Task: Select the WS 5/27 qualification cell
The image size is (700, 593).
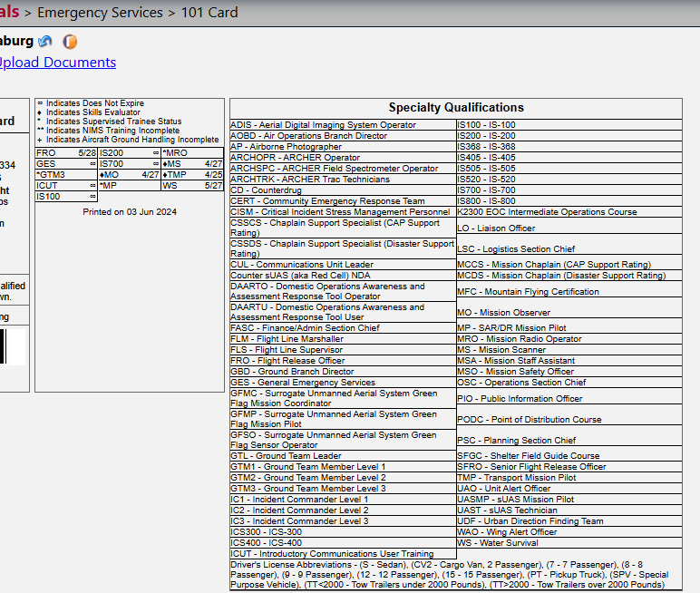Action: tap(192, 186)
